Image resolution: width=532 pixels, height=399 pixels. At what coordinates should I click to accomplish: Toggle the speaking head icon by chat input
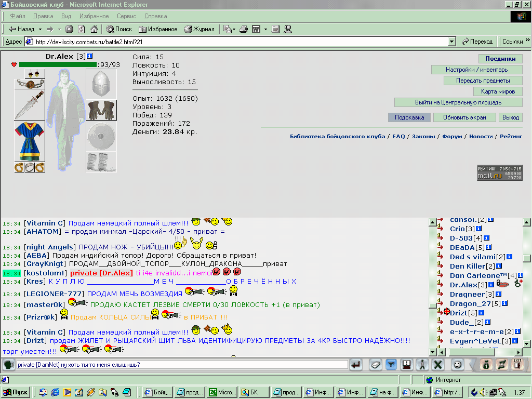8,365
